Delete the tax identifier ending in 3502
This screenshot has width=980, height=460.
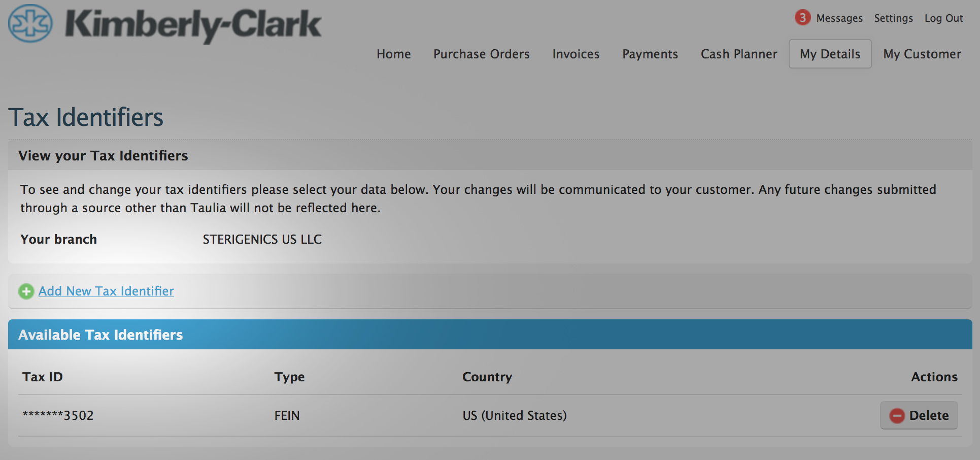pyautogui.click(x=919, y=415)
